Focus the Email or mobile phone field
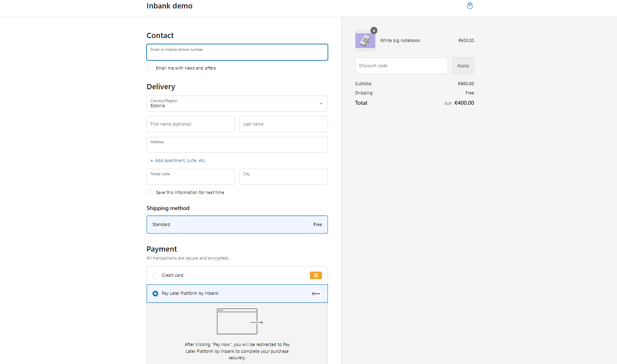617x364 pixels. [x=237, y=52]
